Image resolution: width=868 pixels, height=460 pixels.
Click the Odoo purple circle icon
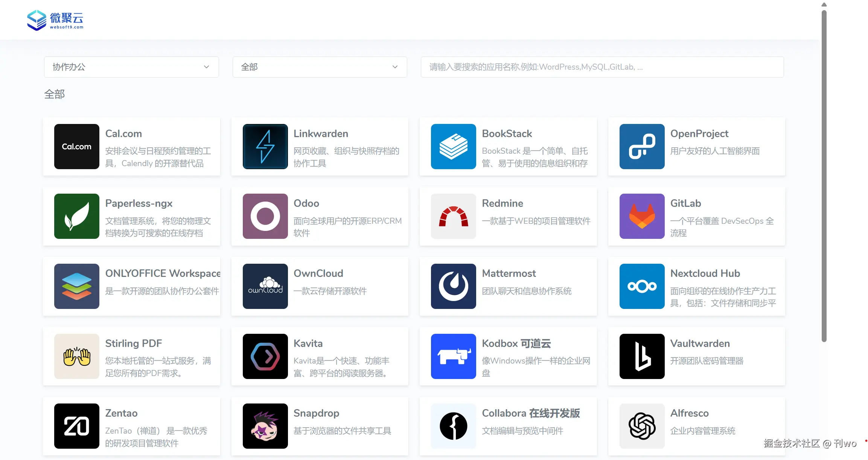265,216
